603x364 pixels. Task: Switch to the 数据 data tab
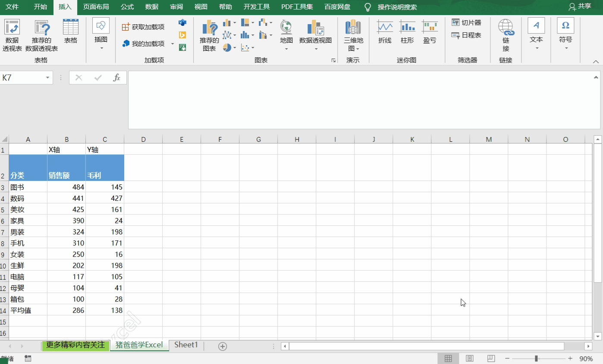(x=152, y=7)
